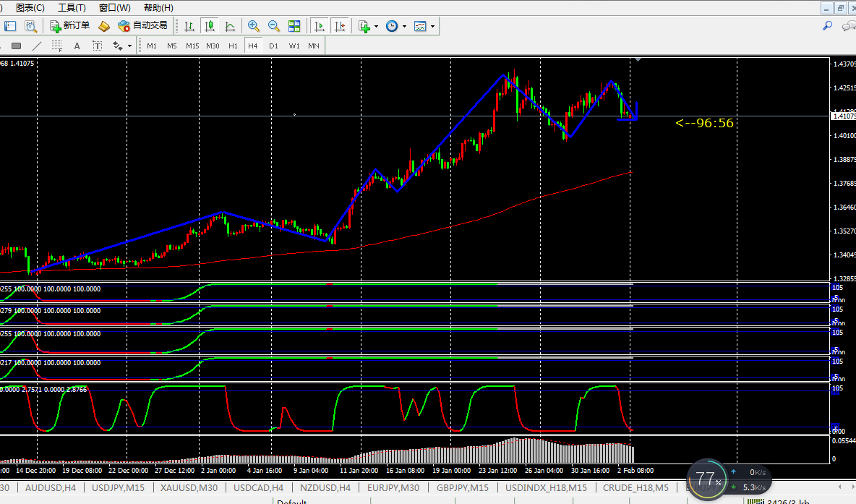The image size is (856, 504).
Task: Switch to the USDCAD,H4 chart tab
Action: coord(258,487)
